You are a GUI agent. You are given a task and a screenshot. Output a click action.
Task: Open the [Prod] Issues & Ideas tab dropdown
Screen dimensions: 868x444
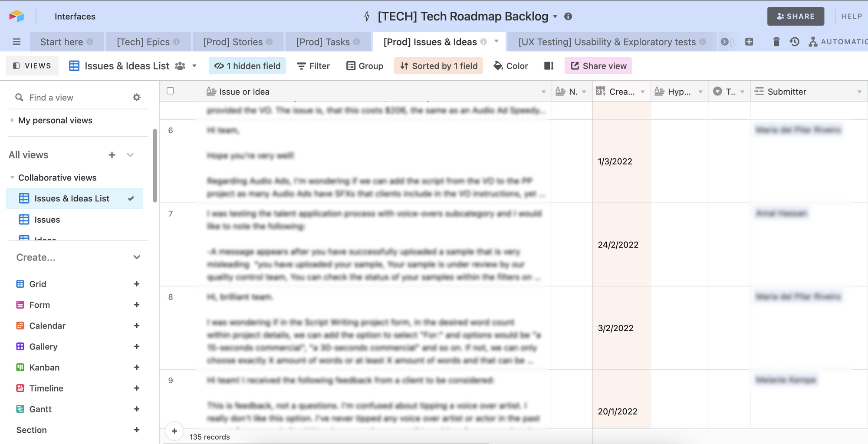pyautogui.click(x=496, y=41)
